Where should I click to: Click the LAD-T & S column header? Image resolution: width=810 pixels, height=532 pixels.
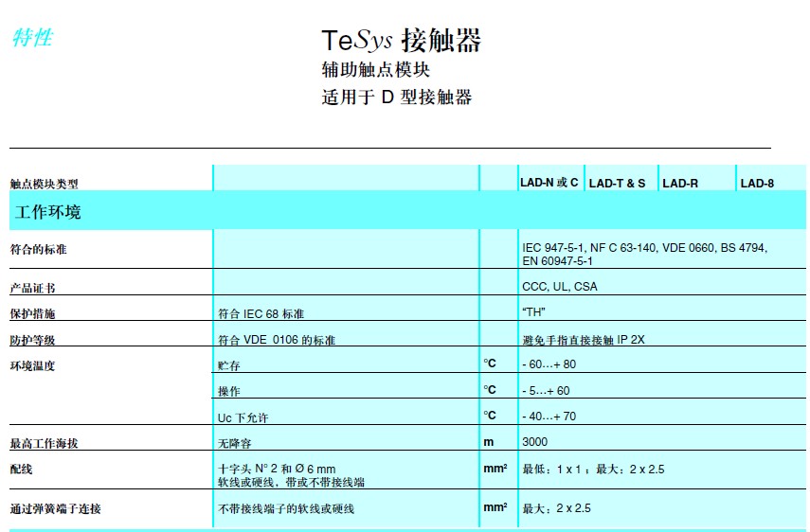pos(617,184)
